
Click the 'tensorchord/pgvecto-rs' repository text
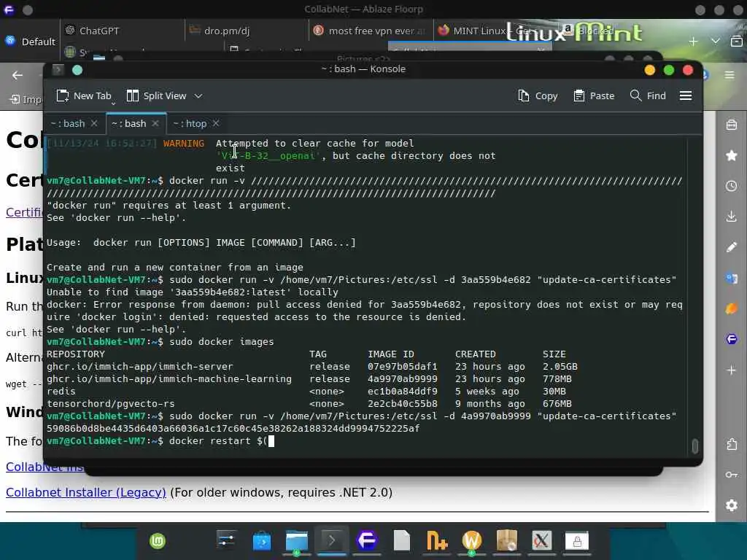[111, 404]
